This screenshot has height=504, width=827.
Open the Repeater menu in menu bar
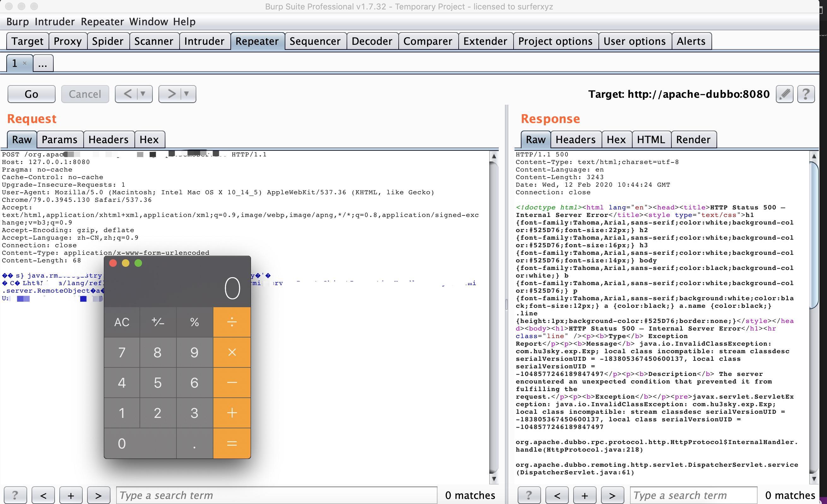click(x=102, y=22)
